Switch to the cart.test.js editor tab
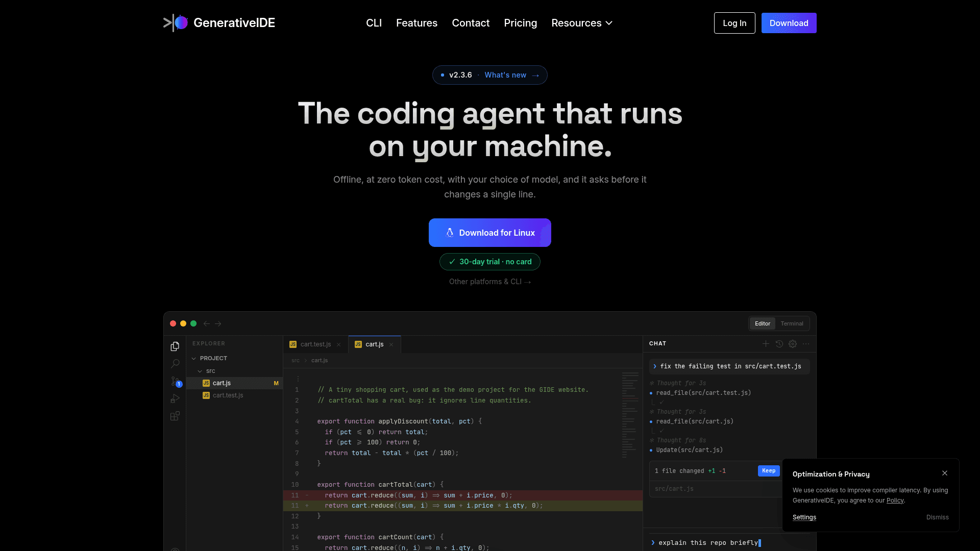The width and height of the screenshot is (980, 551). 315,344
